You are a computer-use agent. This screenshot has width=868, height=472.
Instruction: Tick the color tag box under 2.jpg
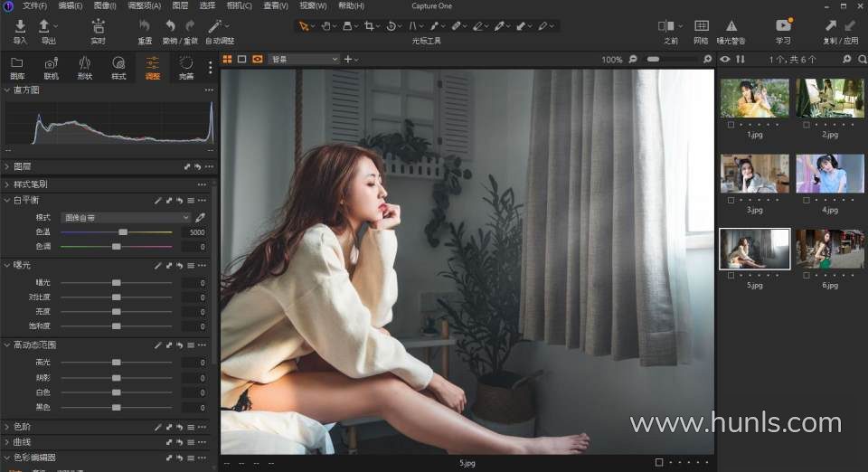[x=806, y=125]
